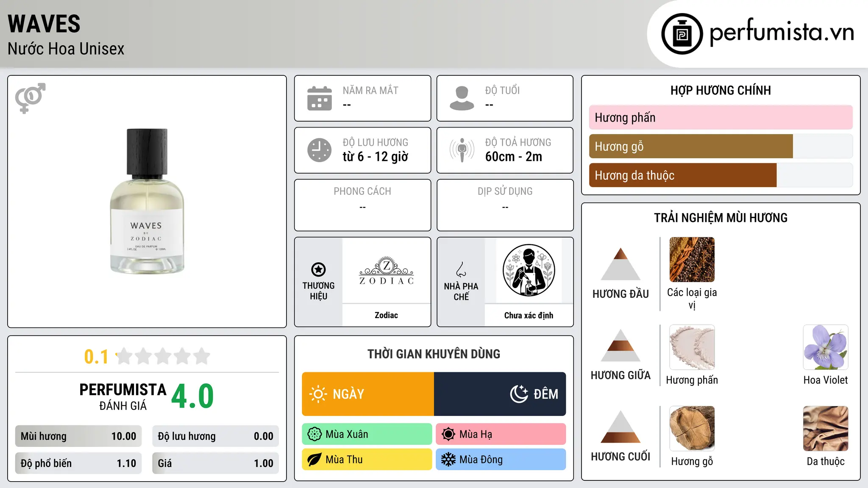This screenshot has height=488, width=868.
Task: Click the sillage radiating figure icon
Action: pyautogui.click(x=462, y=150)
